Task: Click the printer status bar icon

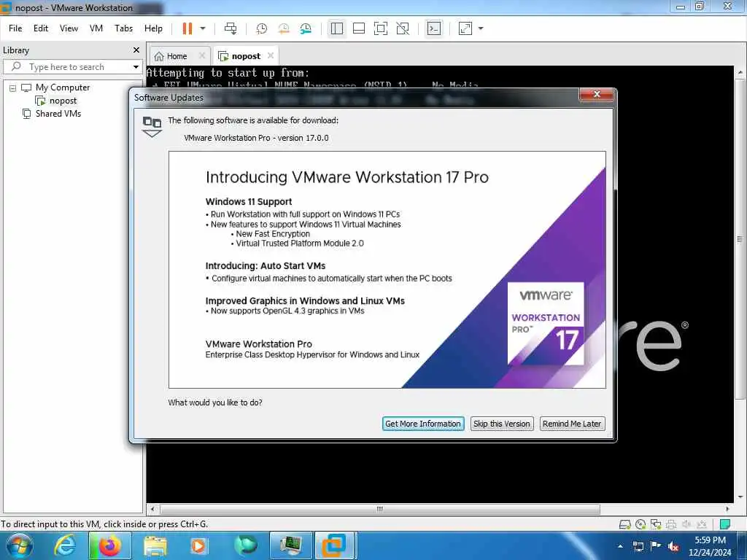Action: pyautogui.click(x=671, y=524)
